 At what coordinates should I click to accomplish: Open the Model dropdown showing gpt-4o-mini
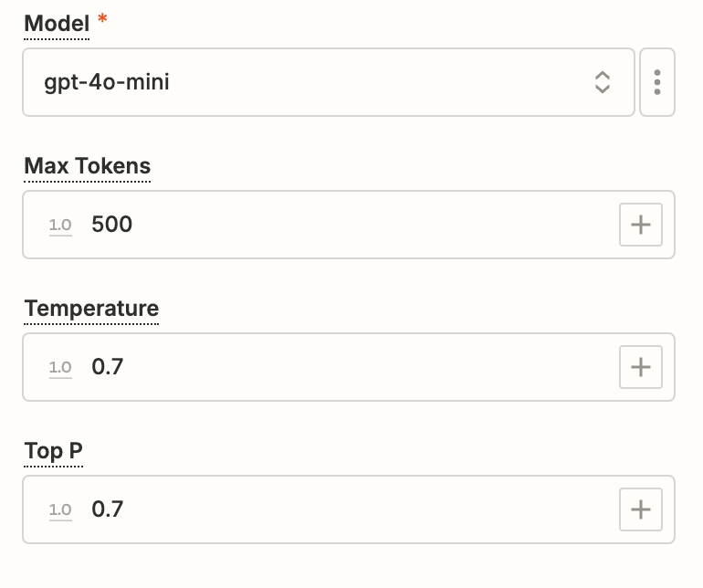(x=310, y=83)
